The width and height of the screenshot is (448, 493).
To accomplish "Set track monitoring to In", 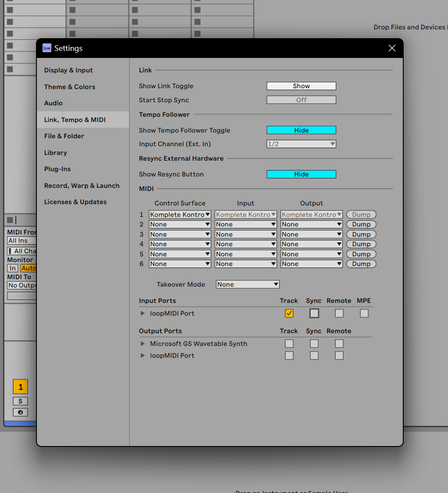I will 12,268.
